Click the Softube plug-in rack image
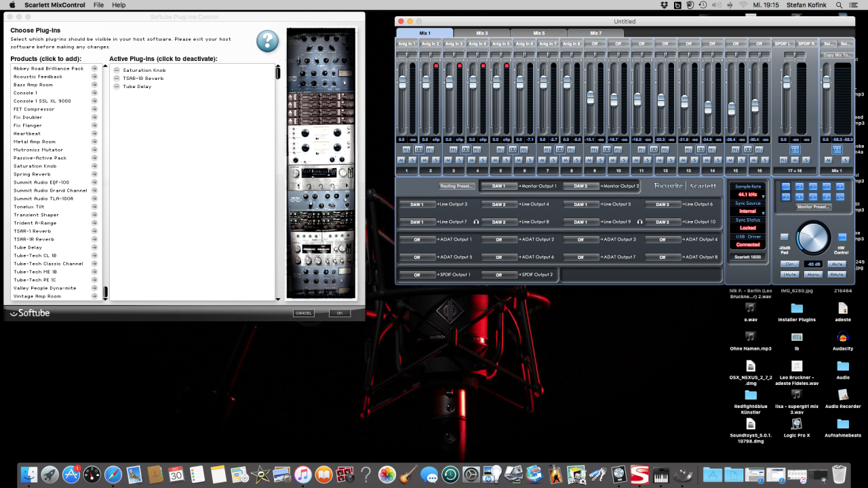This screenshot has width=868, height=488. pos(321,163)
